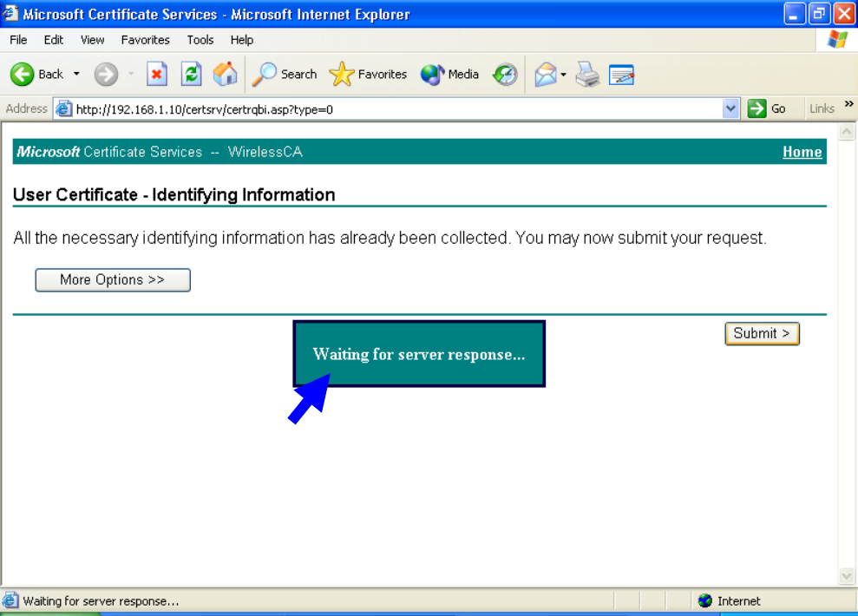Image resolution: width=858 pixels, height=616 pixels.
Task: Open the Tools menu
Action: 200,40
